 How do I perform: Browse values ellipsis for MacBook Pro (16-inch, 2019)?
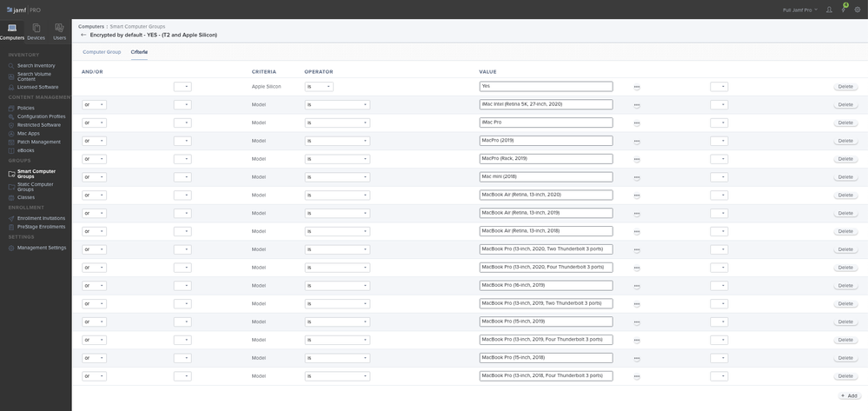coord(637,286)
